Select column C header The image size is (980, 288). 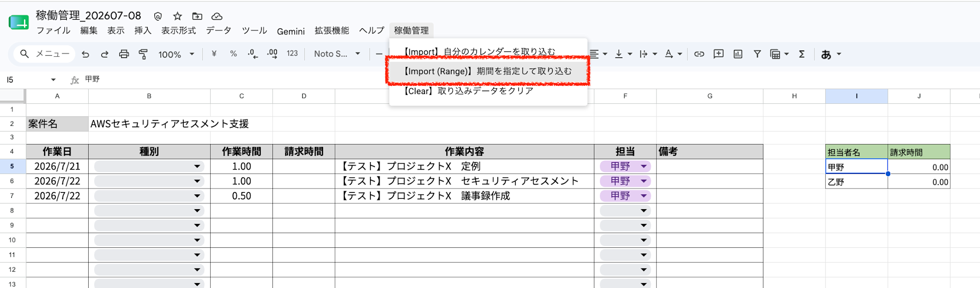(242, 96)
